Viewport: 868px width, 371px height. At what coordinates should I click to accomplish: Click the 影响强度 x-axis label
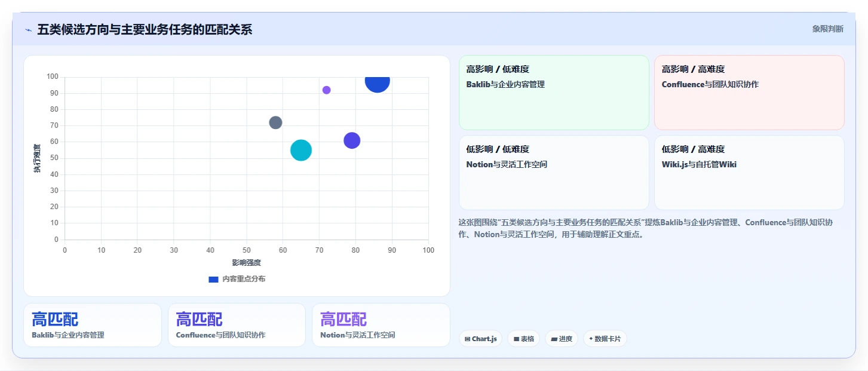click(247, 262)
